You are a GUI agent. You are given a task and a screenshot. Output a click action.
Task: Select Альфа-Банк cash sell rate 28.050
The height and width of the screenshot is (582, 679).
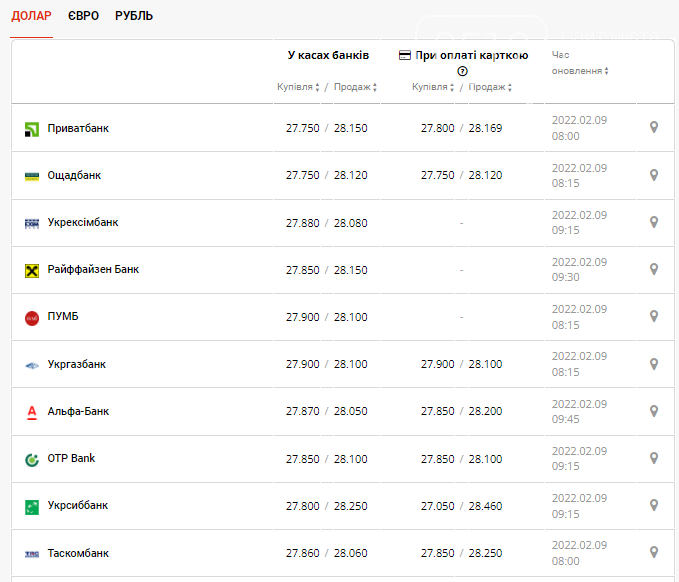click(x=350, y=411)
